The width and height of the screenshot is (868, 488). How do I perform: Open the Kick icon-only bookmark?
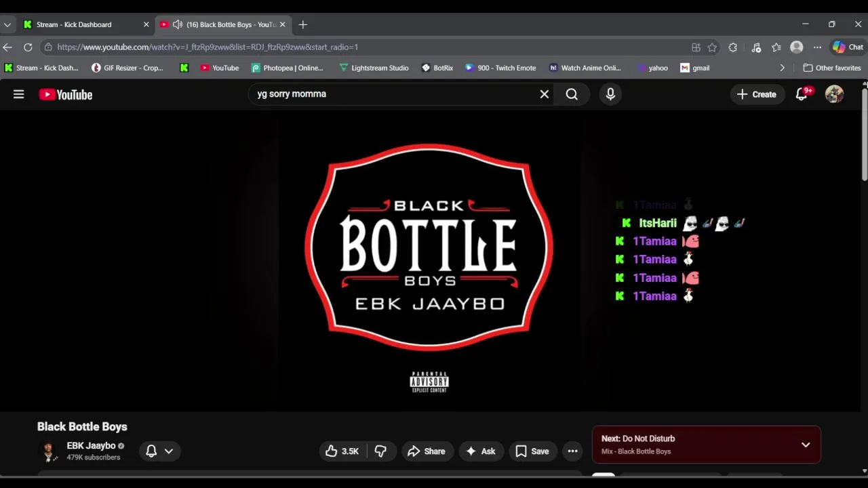[x=184, y=68]
